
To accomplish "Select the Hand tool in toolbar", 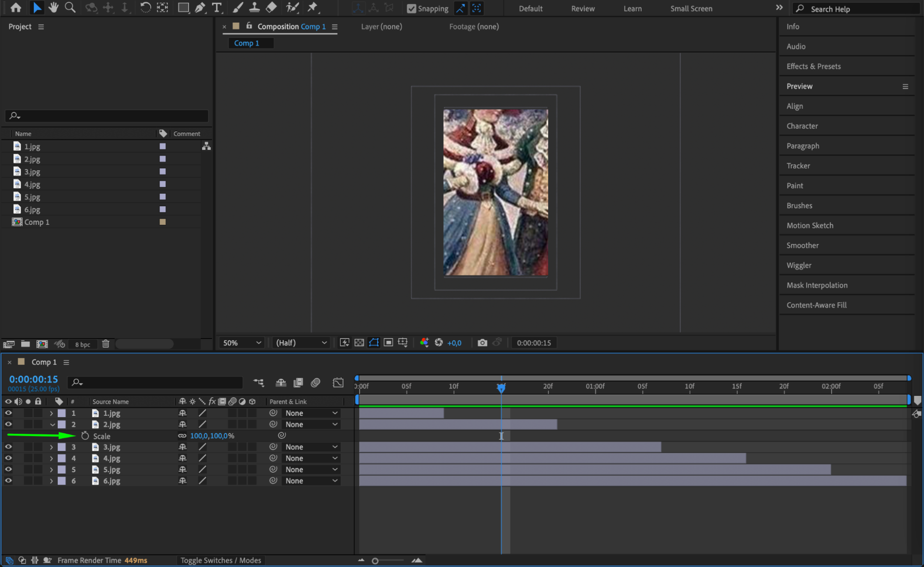I will click(53, 7).
